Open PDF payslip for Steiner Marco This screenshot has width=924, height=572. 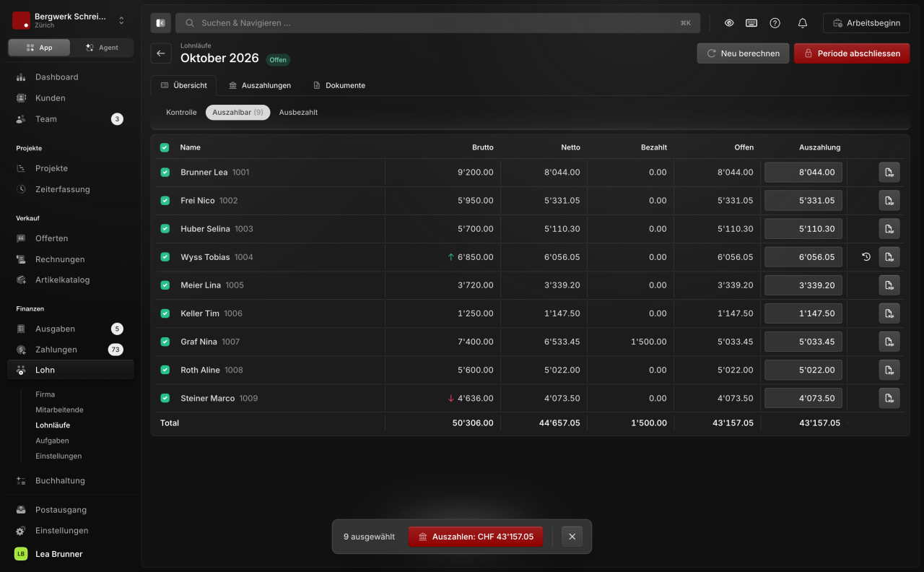click(889, 398)
